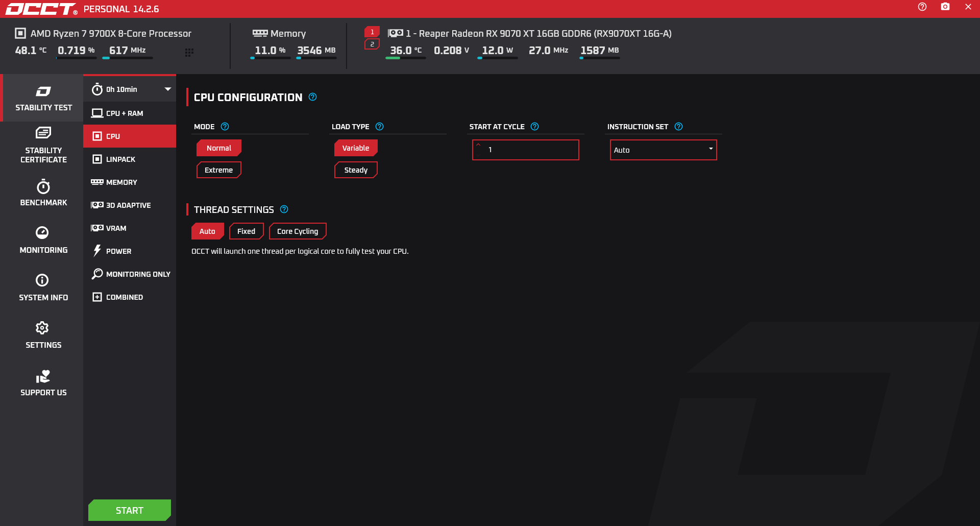Open the CPU core grid view icon
Image resolution: width=980 pixels, height=526 pixels.
189,52
